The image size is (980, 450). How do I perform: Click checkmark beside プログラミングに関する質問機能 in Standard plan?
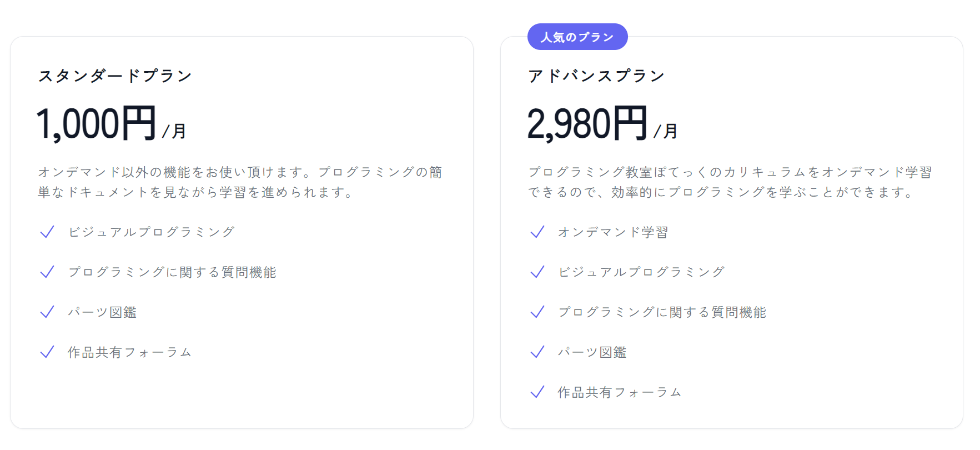[47, 272]
